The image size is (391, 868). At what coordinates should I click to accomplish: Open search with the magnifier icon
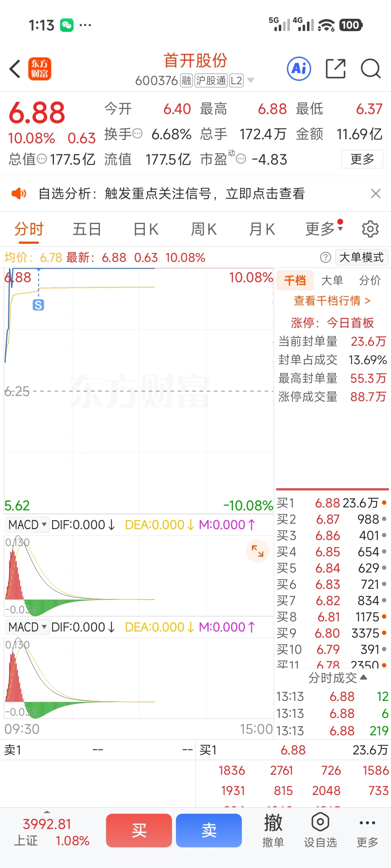371,68
